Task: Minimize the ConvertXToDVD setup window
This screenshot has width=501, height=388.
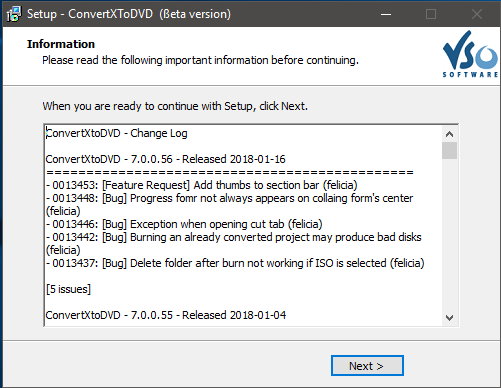Action: [x=386, y=14]
